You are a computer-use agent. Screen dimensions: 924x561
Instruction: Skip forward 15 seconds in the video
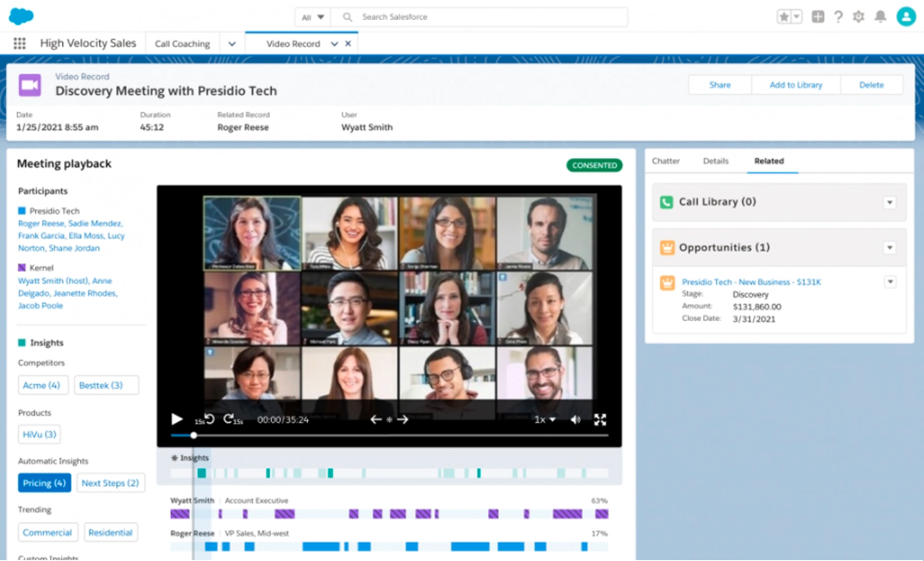(x=229, y=419)
